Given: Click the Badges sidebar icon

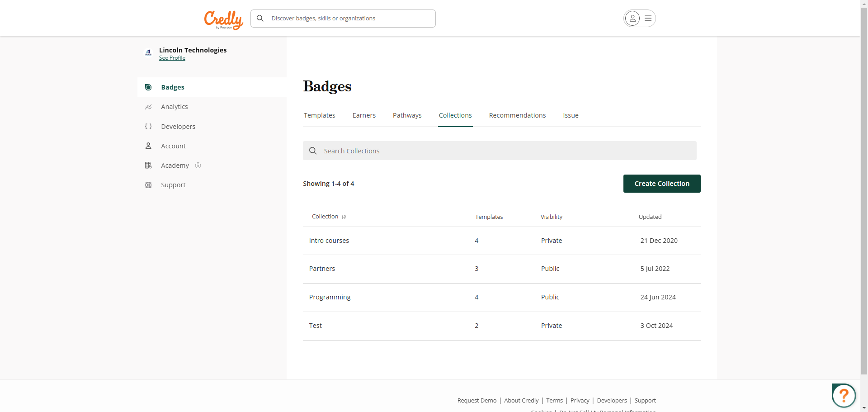Looking at the screenshot, I should 148,87.
